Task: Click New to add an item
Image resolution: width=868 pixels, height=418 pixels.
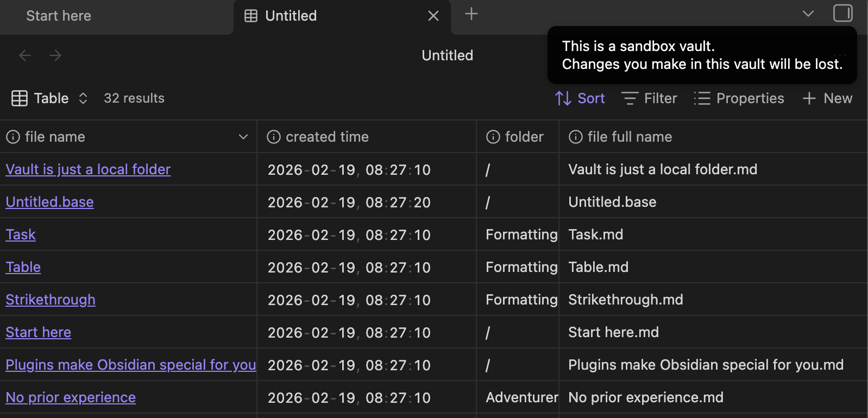Action: (828, 98)
